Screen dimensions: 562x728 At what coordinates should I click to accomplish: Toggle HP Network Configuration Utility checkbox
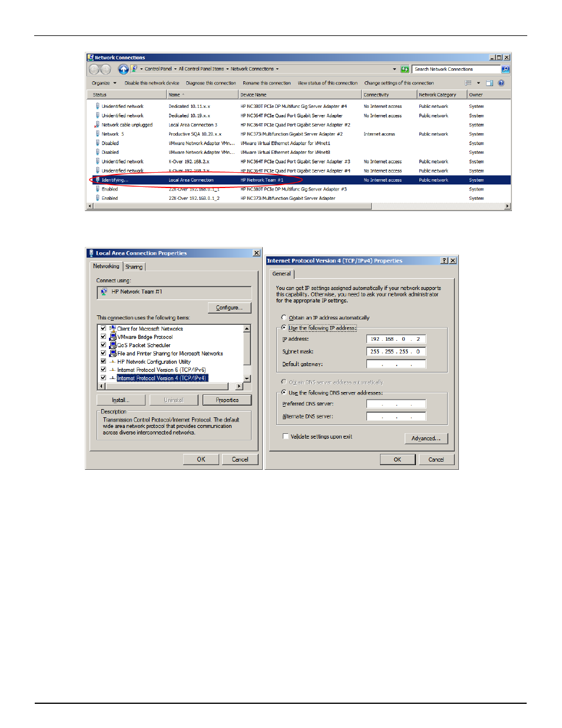[103, 362]
